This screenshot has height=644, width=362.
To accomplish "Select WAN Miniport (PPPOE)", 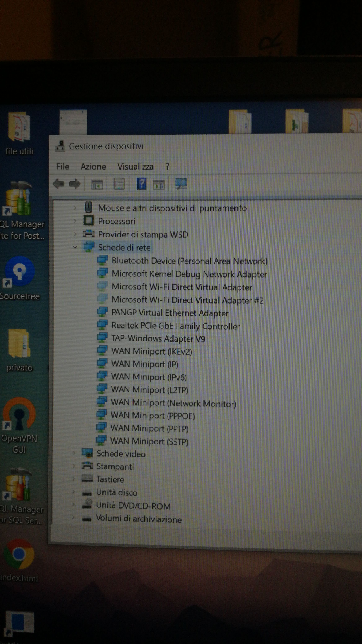I will pyautogui.click(x=153, y=416).
